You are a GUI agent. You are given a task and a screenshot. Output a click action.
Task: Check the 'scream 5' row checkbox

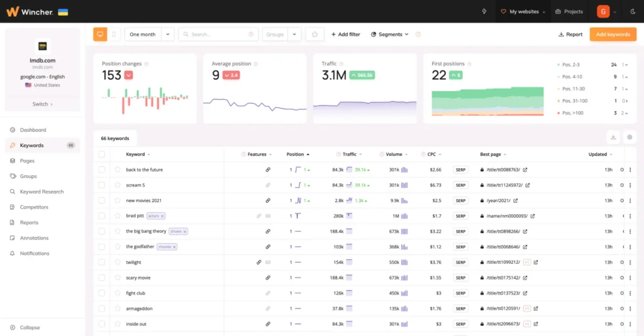[102, 185]
